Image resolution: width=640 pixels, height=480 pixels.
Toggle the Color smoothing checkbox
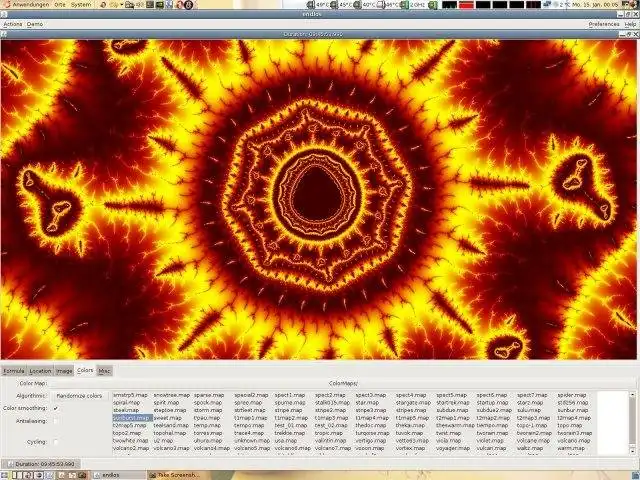point(56,408)
